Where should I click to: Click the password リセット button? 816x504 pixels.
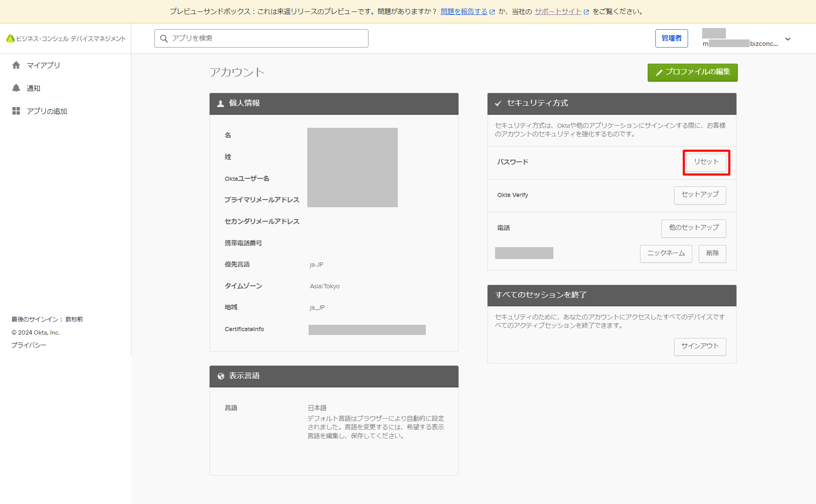706,162
